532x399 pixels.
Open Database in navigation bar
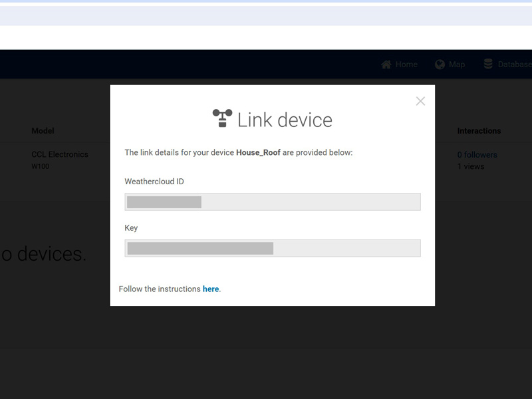click(507, 64)
